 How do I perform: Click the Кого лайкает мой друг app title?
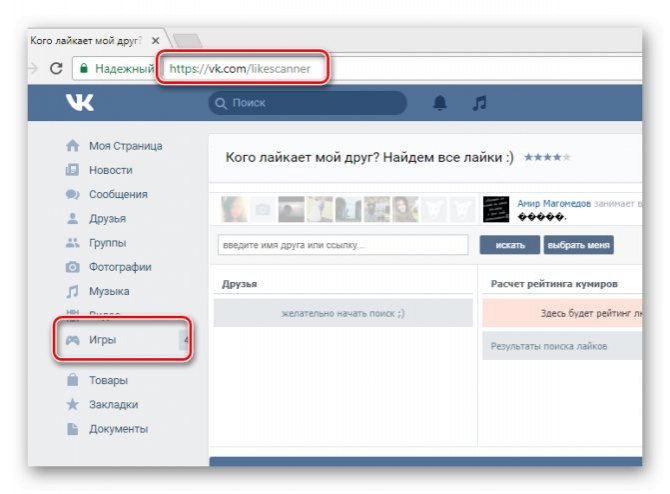point(369,157)
